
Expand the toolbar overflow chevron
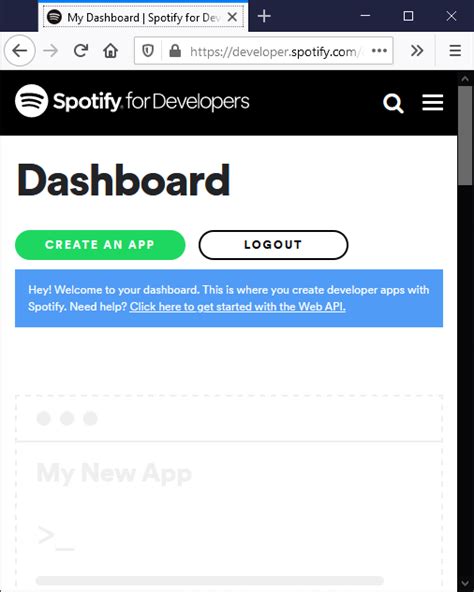coord(417,51)
